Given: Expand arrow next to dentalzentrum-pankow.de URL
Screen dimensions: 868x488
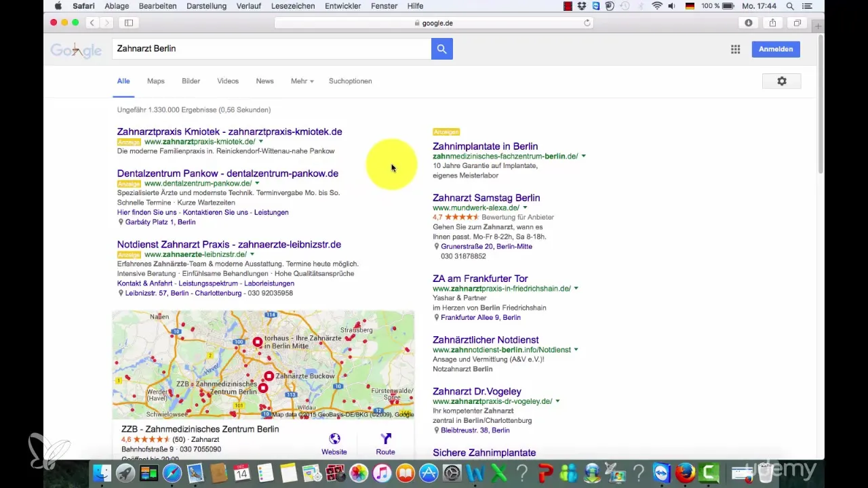Looking at the screenshot, I should (x=257, y=184).
